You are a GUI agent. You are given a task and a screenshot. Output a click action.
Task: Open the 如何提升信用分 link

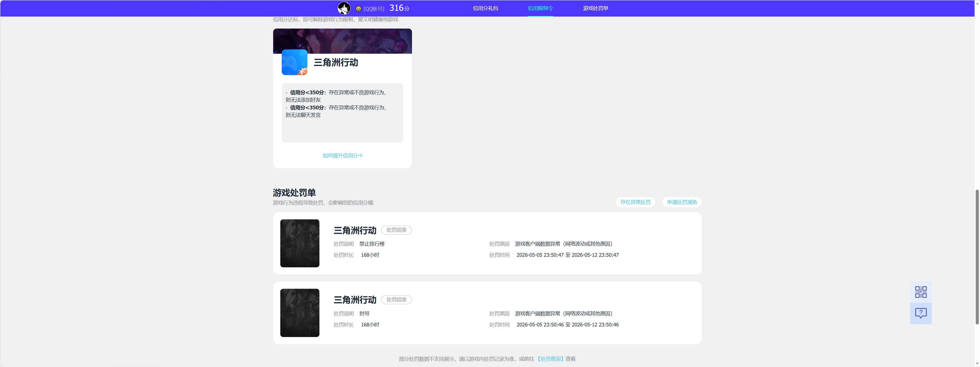(342, 156)
